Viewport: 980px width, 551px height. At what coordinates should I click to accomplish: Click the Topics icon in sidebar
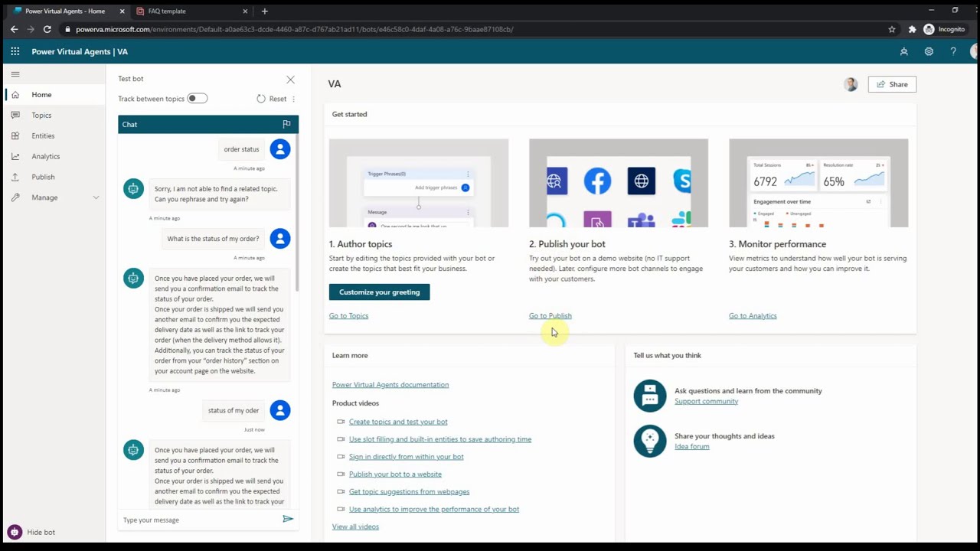[x=15, y=116]
